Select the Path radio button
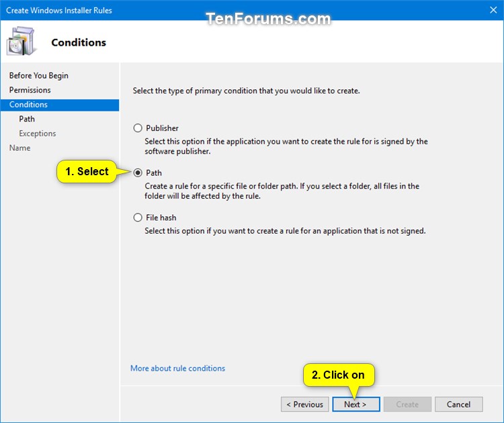 point(138,173)
